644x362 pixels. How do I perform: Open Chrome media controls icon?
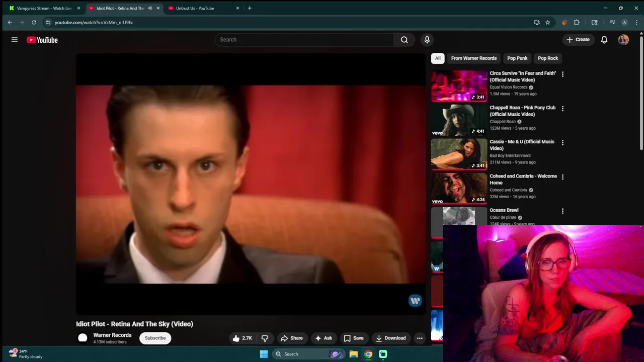(612, 22)
